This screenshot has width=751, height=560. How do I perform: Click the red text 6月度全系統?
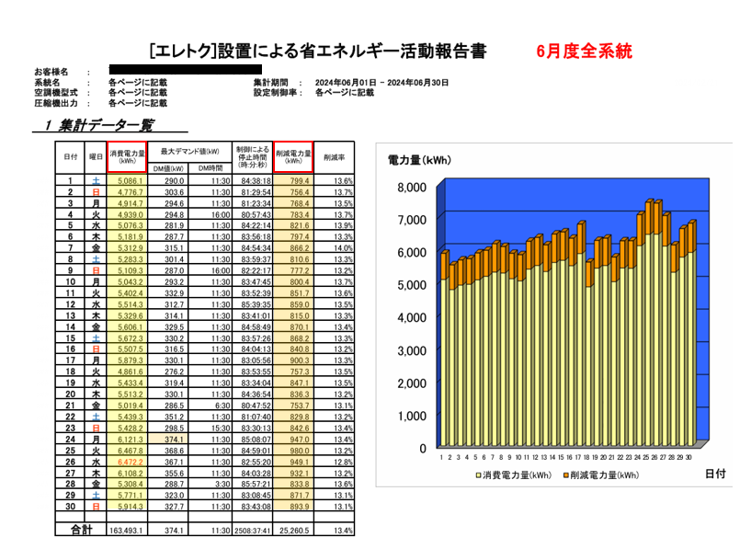585,51
